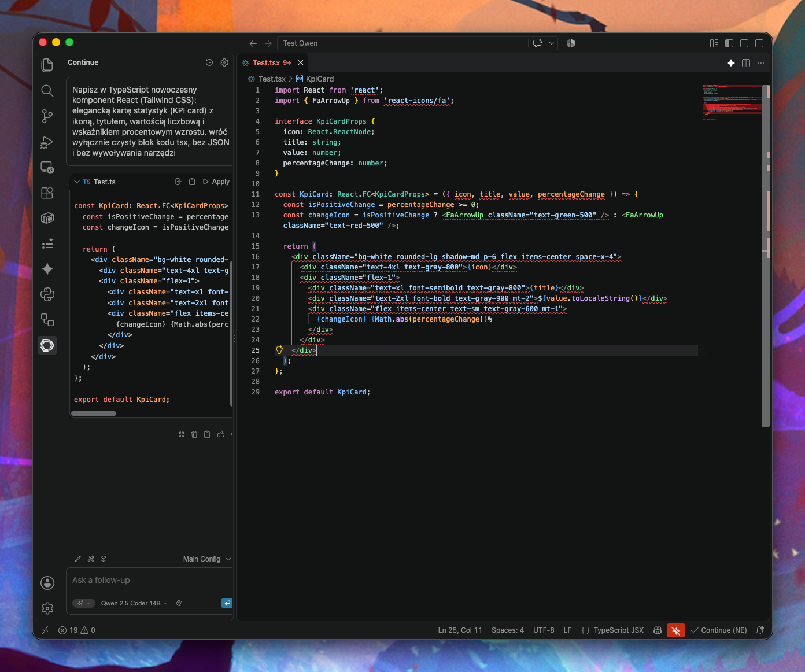
Task: Open Continue chat history
Action: [209, 62]
